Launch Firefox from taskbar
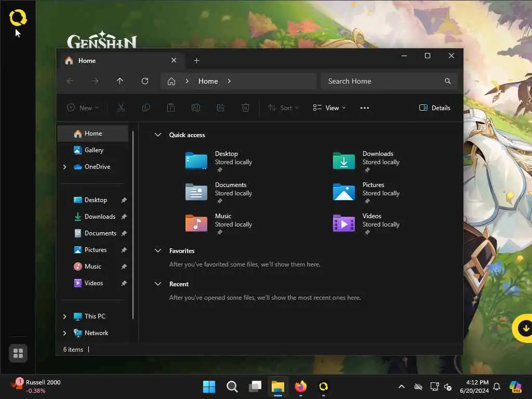The image size is (532, 399). (301, 387)
